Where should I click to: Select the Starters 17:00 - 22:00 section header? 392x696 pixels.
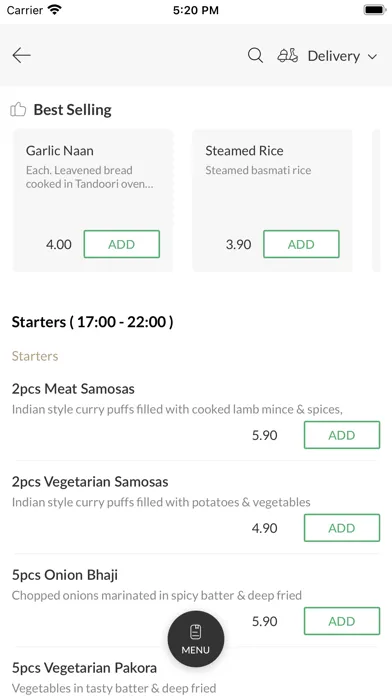[x=92, y=322]
